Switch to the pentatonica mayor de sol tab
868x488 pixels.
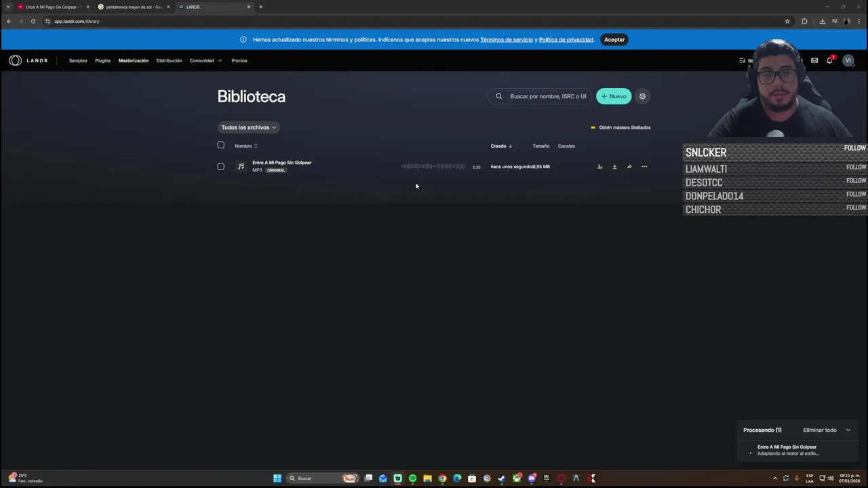click(x=134, y=7)
